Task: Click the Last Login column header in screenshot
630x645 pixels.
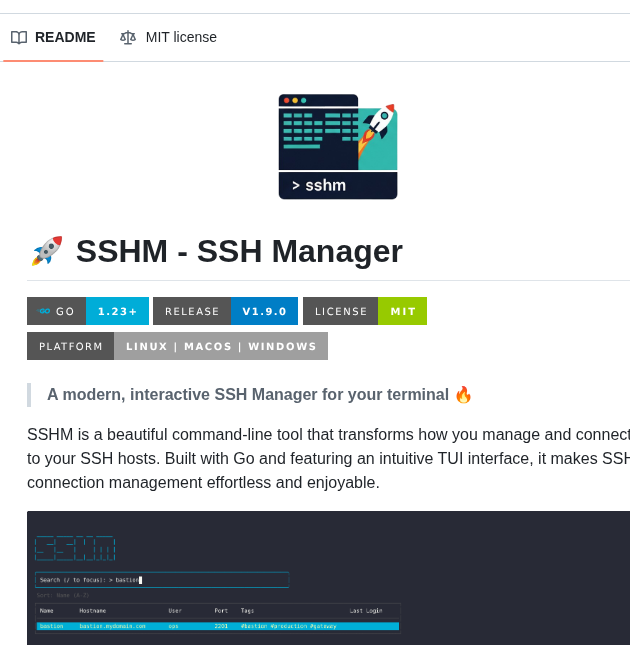Action: (366, 610)
